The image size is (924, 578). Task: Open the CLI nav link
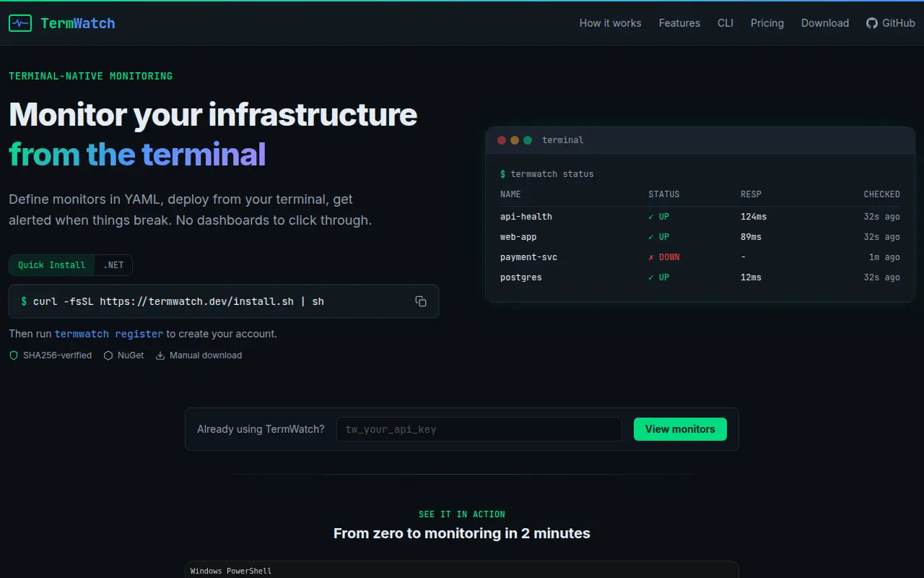[725, 23]
